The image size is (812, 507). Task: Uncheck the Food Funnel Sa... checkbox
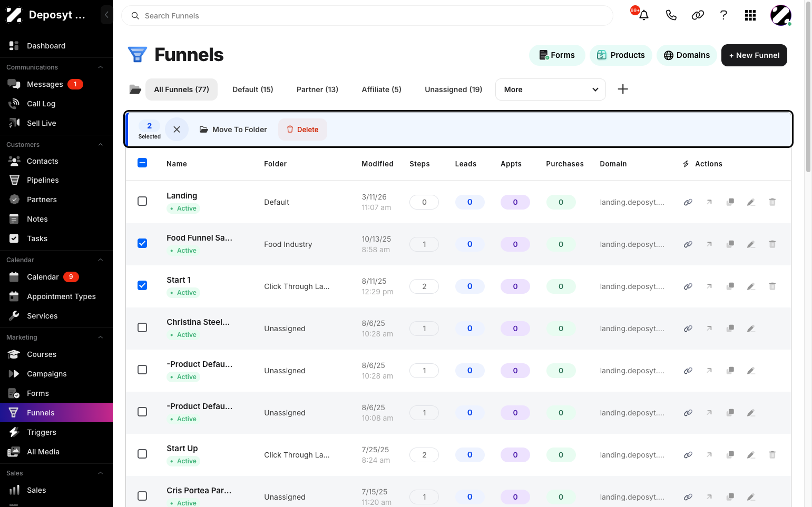[142, 243]
